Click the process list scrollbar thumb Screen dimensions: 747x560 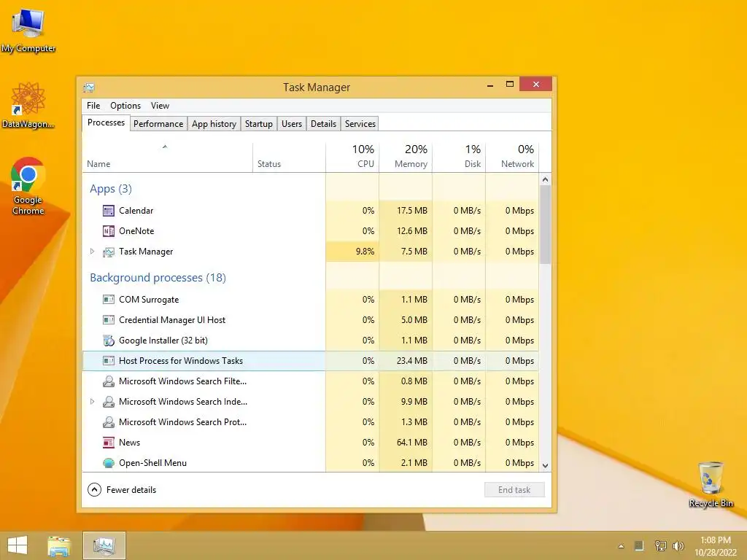click(x=546, y=225)
